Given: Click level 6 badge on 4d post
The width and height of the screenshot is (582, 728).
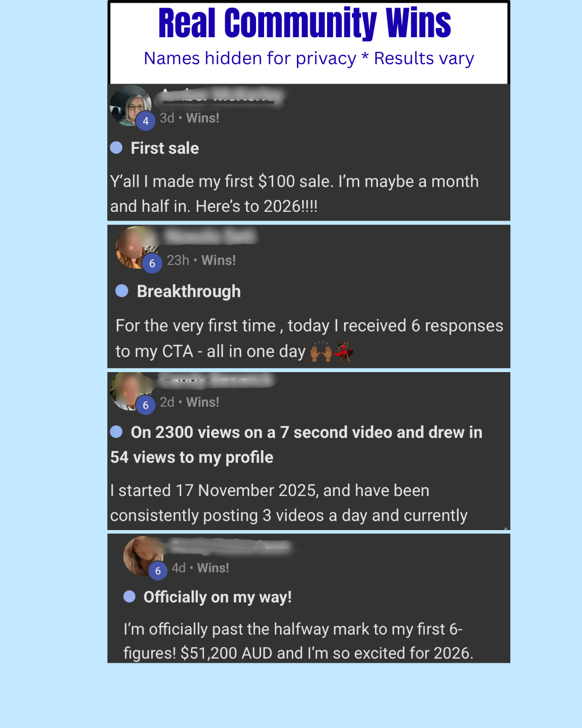Looking at the screenshot, I should (158, 571).
